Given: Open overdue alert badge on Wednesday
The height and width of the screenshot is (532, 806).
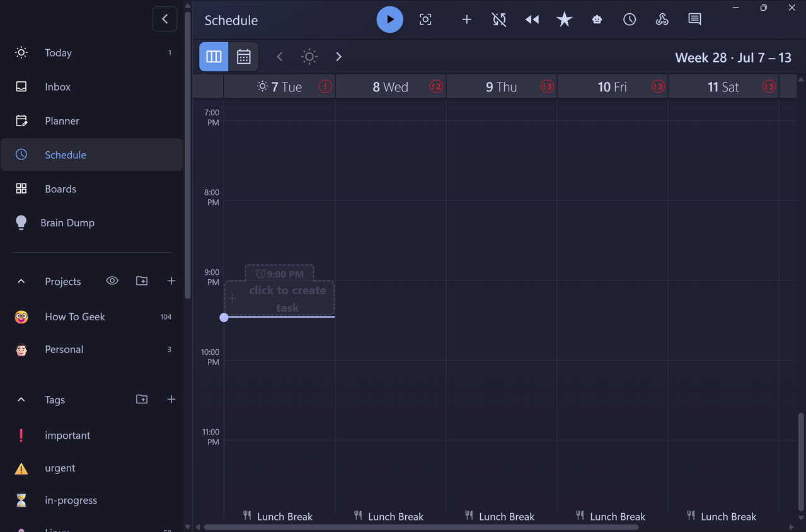Looking at the screenshot, I should coord(436,86).
